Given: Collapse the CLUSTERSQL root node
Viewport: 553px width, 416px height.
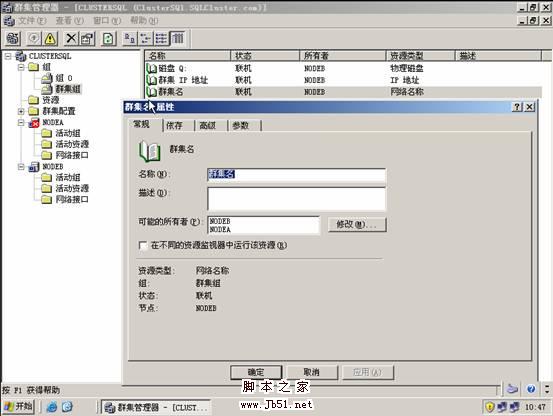Looking at the screenshot, I should click(8, 56).
